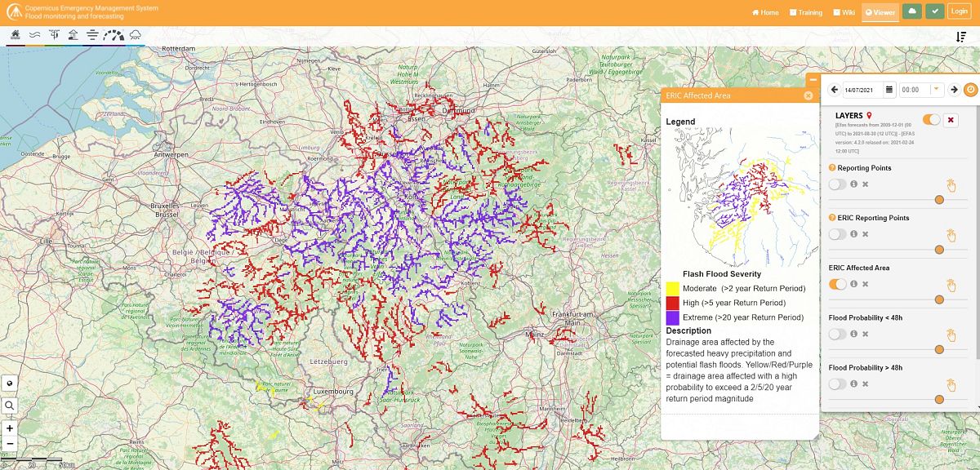Open the basemap selector globe button
Image resolution: width=980 pixels, height=470 pixels.
[10, 383]
